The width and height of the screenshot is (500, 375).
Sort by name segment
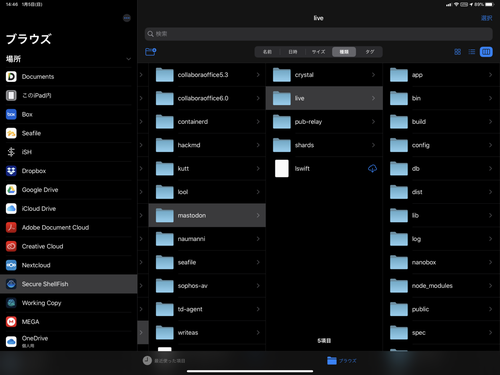267,52
